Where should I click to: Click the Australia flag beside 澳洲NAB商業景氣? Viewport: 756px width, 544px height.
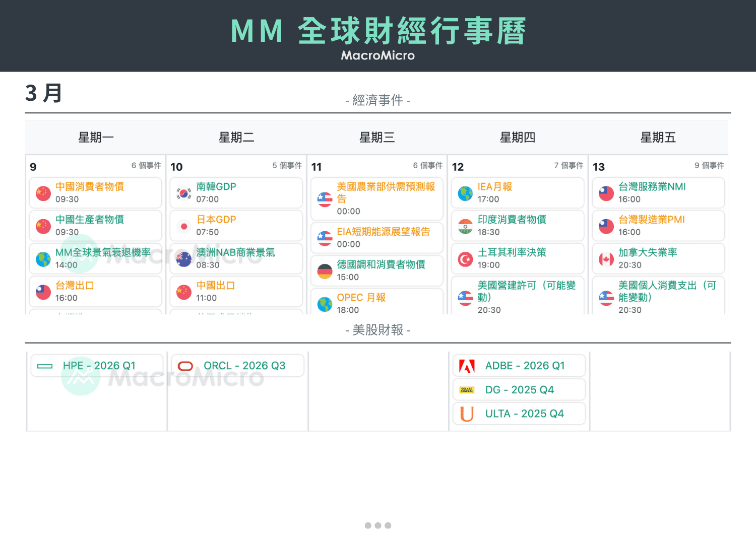pyautogui.click(x=184, y=259)
